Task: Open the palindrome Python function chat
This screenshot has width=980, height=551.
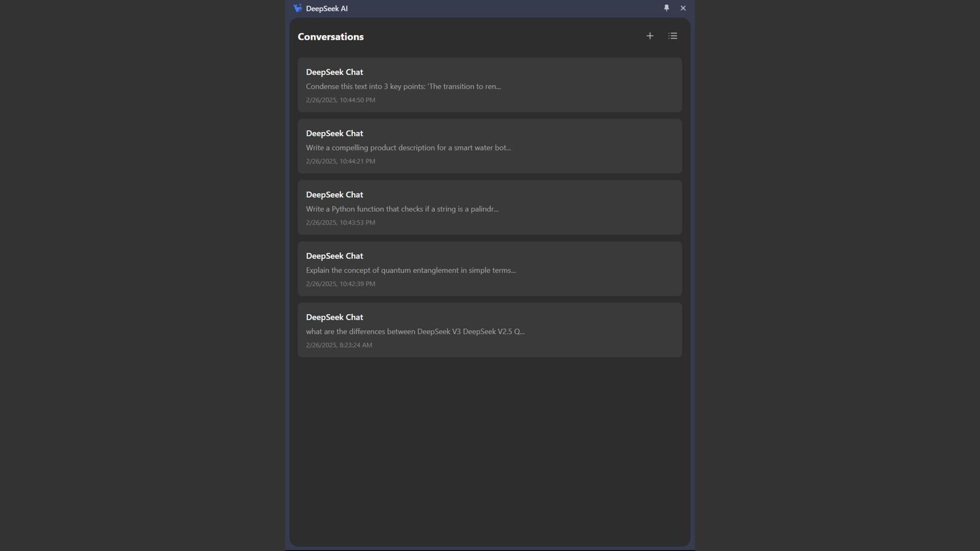Action: [x=489, y=207]
